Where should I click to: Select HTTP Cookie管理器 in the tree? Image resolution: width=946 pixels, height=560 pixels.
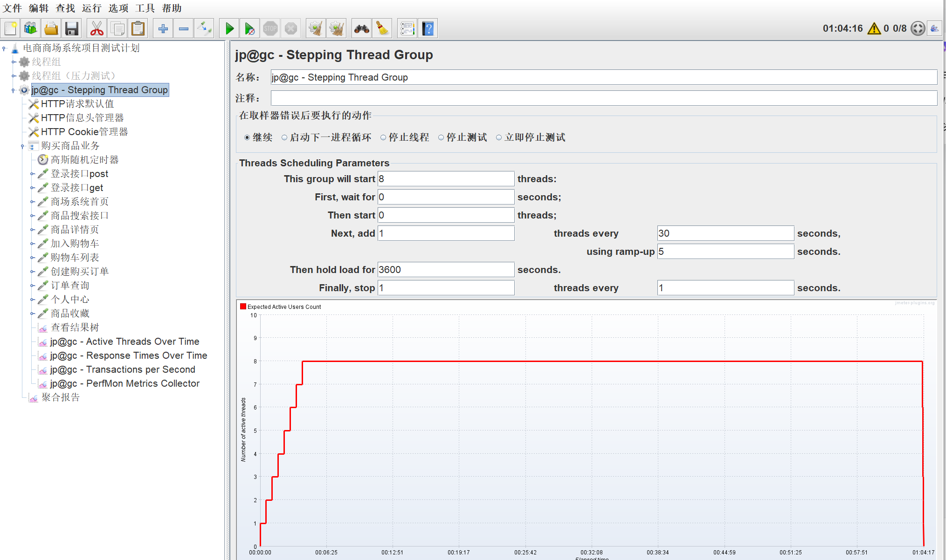84,132
